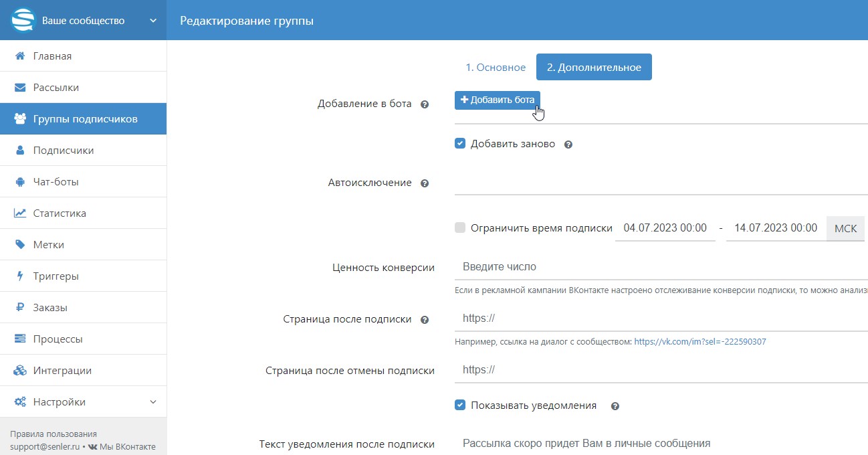Screen dimensions: 868x455
Task: Click the Чат-боты android icon
Action: 20,182
